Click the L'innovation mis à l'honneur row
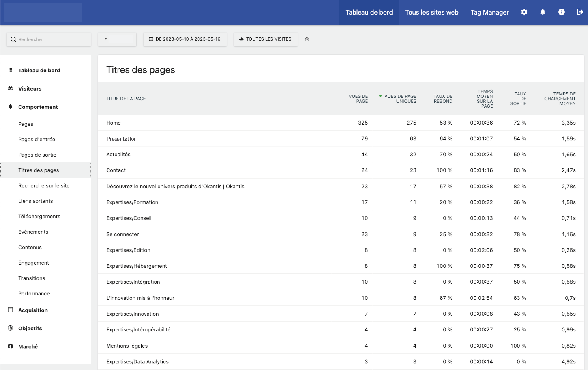 (x=140, y=298)
